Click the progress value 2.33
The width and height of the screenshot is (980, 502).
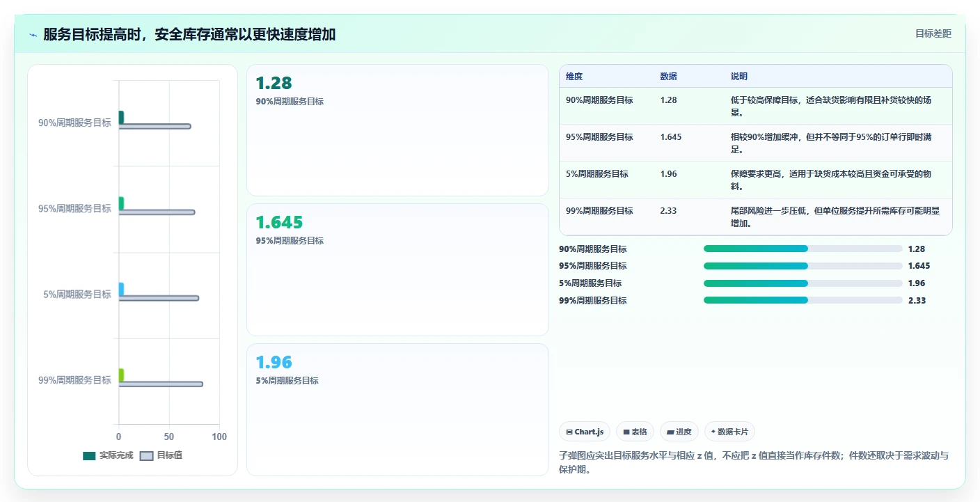click(917, 301)
